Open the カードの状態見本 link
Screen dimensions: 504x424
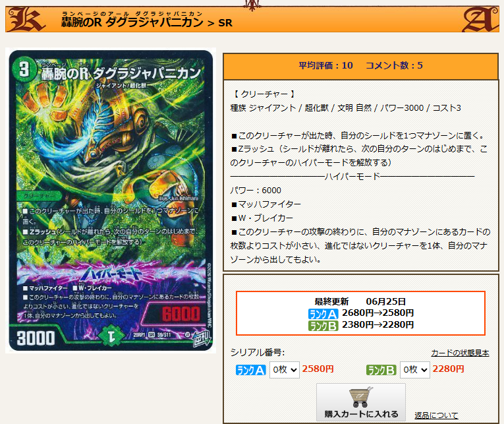(460, 353)
